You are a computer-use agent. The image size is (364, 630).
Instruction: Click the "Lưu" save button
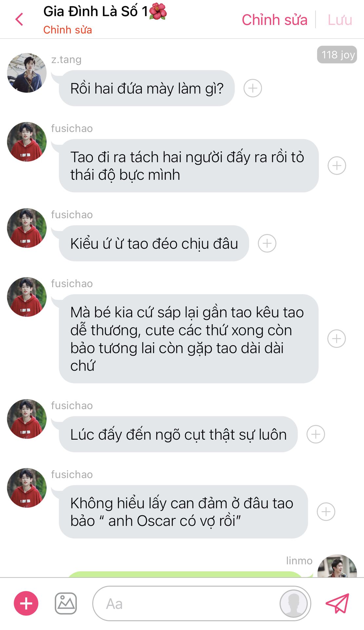pyautogui.click(x=340, y=20)
